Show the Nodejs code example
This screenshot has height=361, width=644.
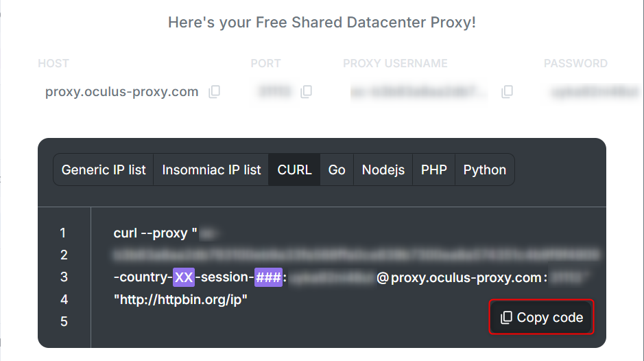(383, 170)
